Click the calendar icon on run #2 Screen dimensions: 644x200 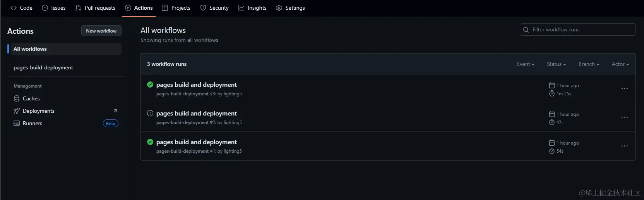pos(552,114)
